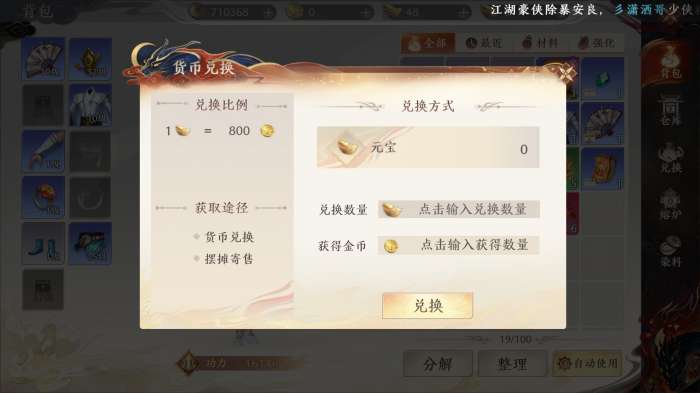The image size is (700, 393).
Task: Select the 元宝 exchange method row
Action: 428,147
